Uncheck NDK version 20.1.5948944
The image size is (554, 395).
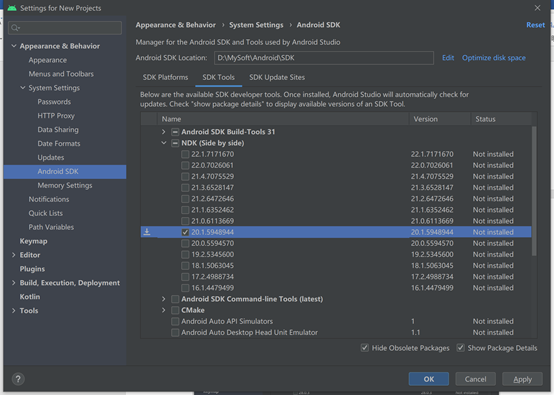coord(185,232)
